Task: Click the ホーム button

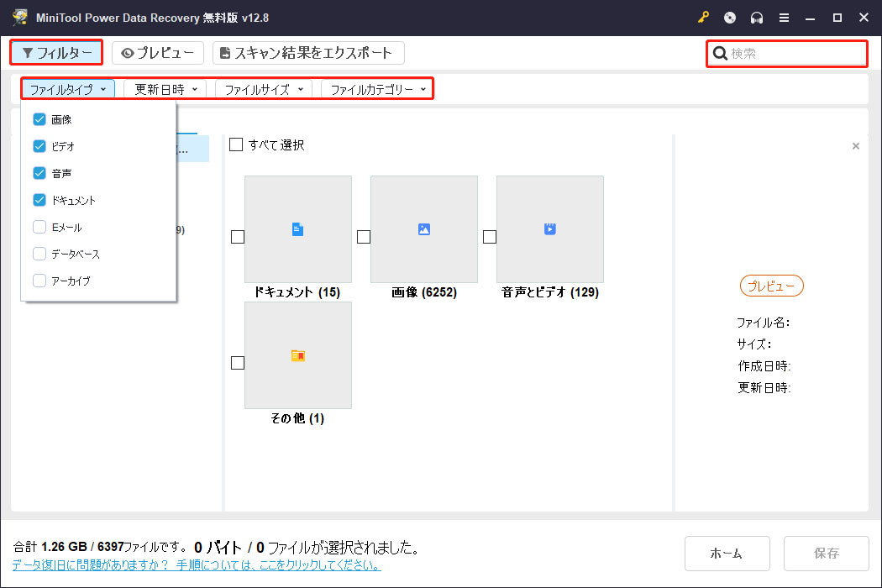Action: point(727,553)
